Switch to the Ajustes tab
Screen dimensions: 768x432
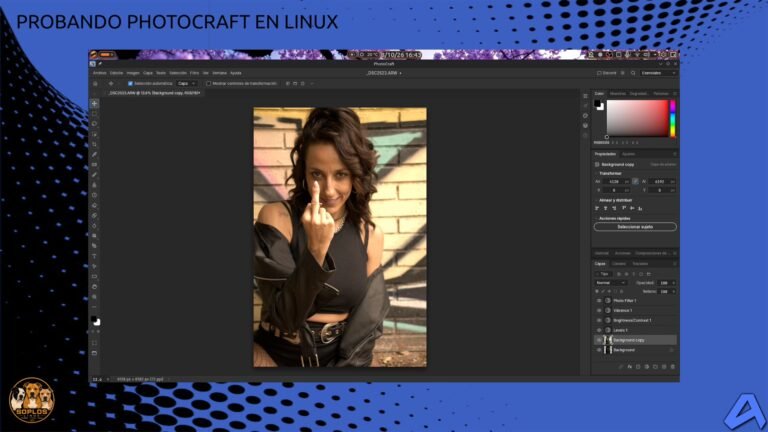pyautogui.click(x=628, y=154)
